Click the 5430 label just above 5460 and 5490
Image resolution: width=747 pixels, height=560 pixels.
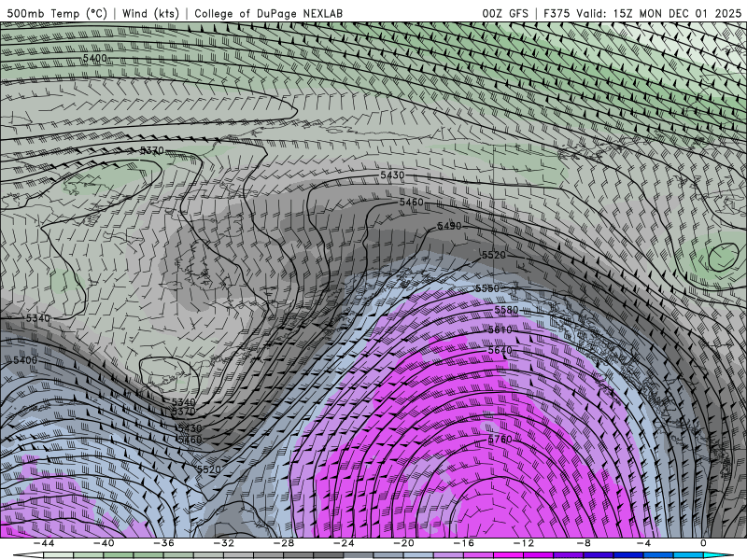coord(392,175)
